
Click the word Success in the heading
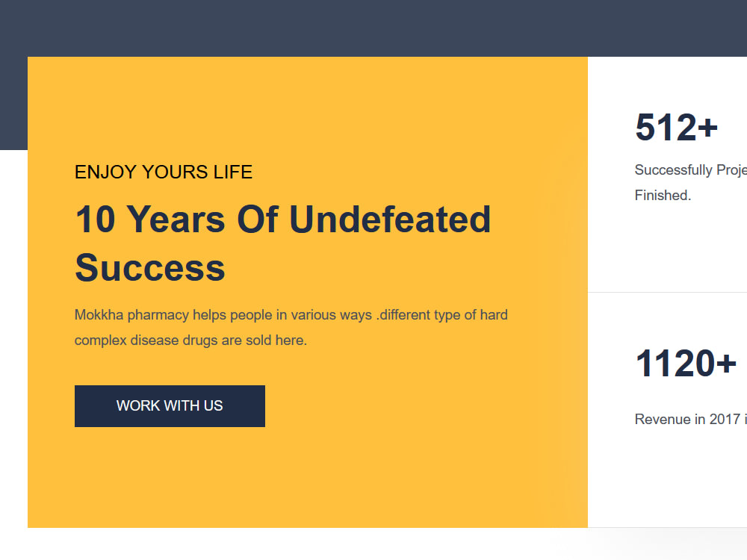(150, 267)
